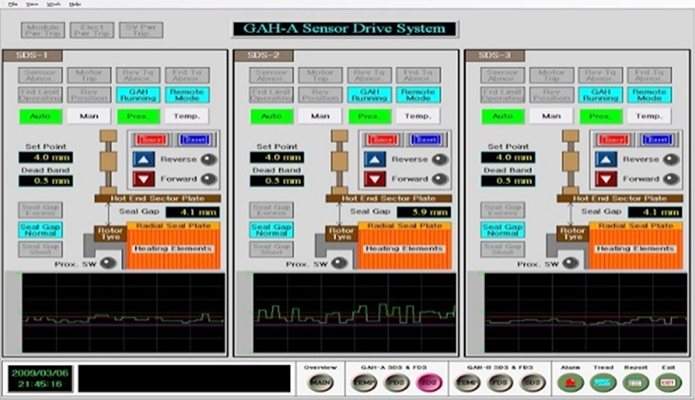
Task: Open the Report icon
Action: [x=634, y=381]
